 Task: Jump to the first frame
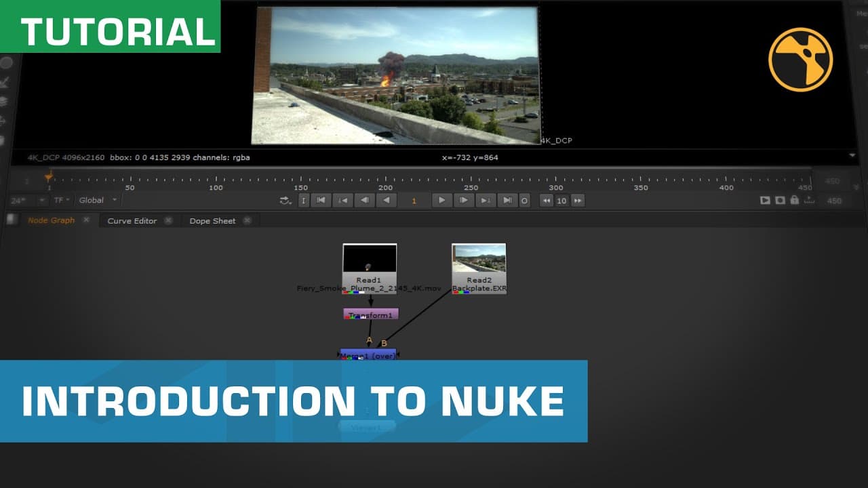(321, 201)
